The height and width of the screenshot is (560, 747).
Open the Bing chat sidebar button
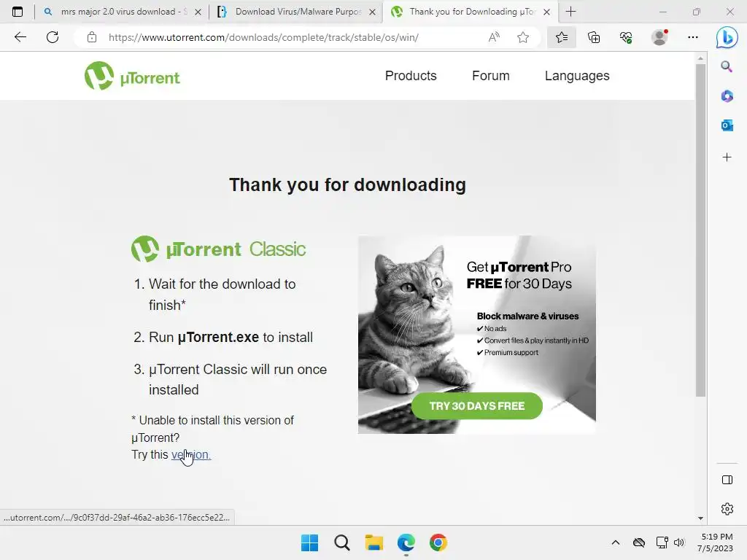point(727,37)
